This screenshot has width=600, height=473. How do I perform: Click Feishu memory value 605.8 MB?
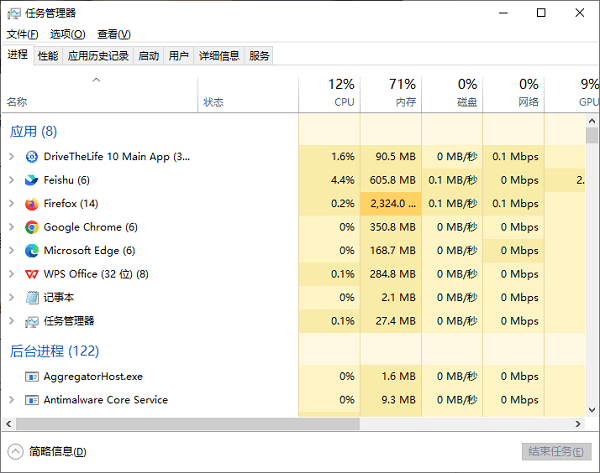pos(393,180)
